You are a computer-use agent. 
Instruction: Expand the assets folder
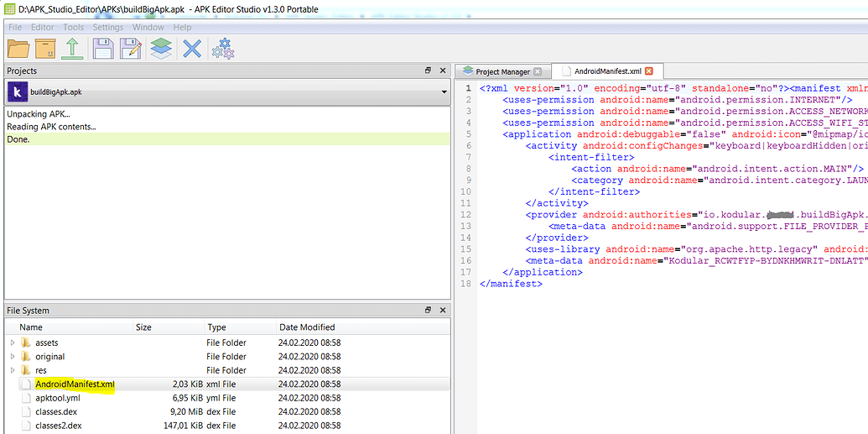coord(13,342)
